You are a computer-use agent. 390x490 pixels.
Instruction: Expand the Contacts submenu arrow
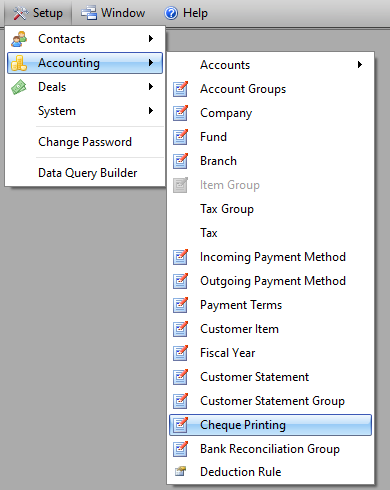pos(151,39)
